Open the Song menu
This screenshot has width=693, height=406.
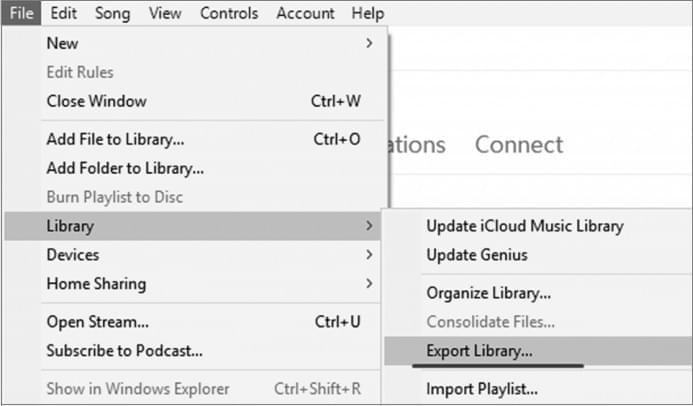tap(112, 13)
